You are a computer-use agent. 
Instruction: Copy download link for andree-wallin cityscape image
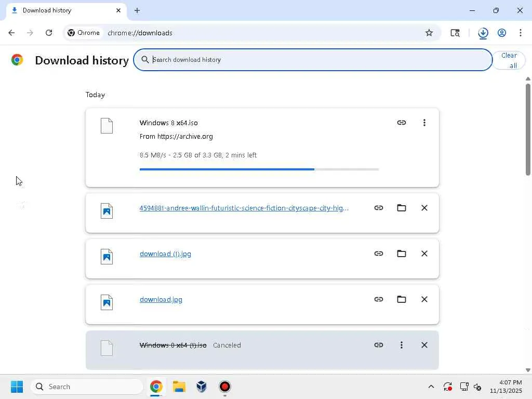(379, 208)
